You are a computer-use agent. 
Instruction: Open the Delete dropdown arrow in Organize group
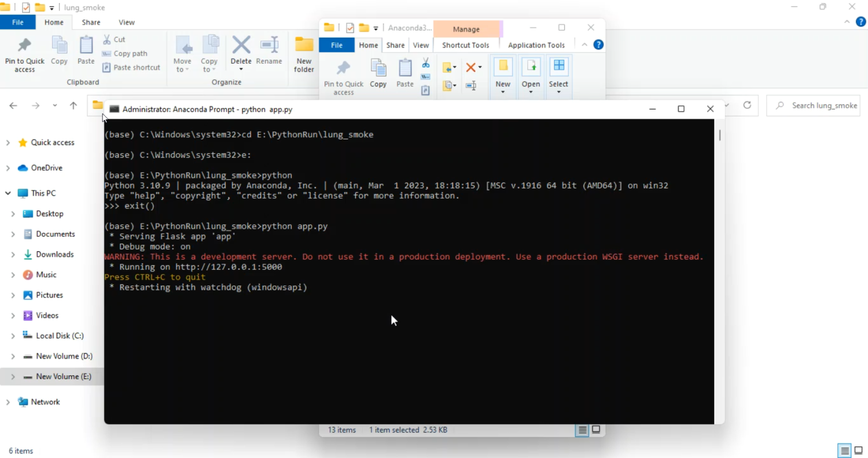click(x=241, y=70)
